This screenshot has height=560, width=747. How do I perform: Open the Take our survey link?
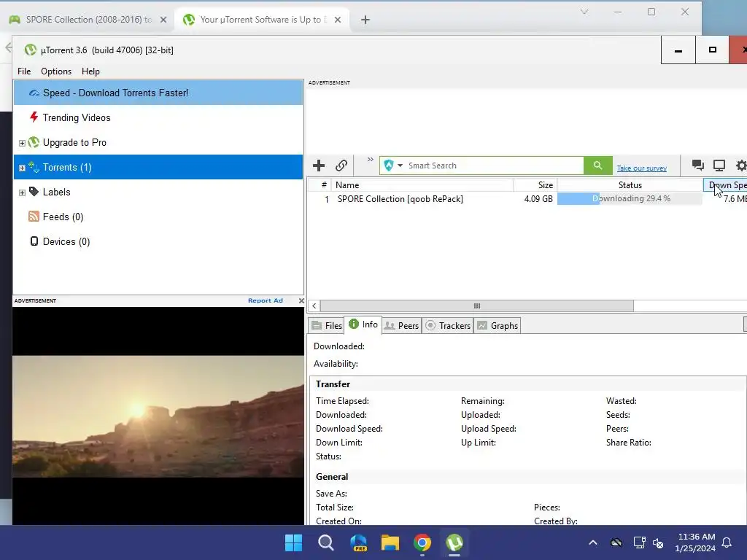[641, 168]
